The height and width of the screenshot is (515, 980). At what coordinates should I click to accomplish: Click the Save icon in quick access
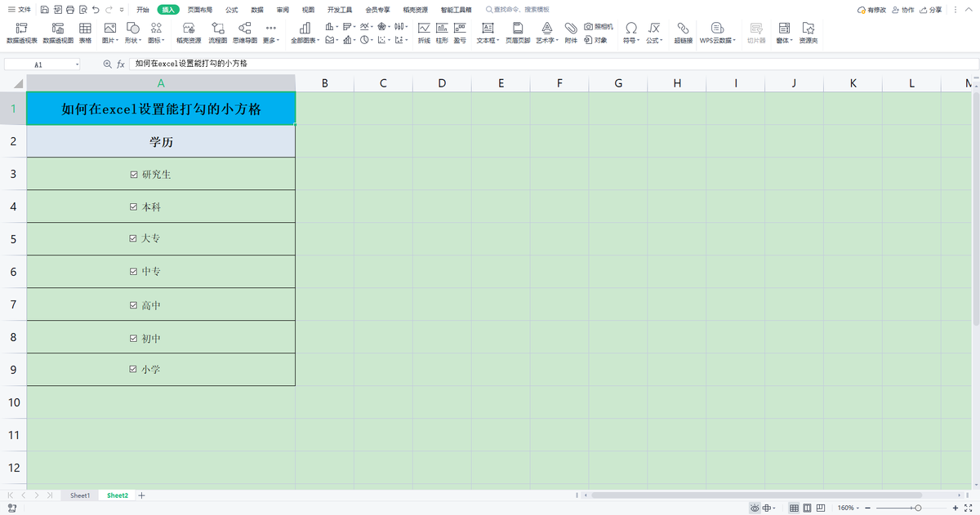44,10
